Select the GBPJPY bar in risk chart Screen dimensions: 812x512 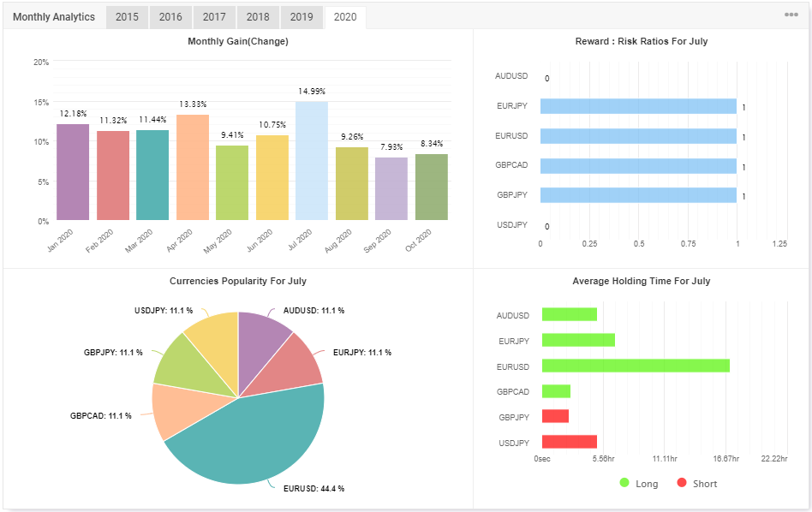point(636,194)
